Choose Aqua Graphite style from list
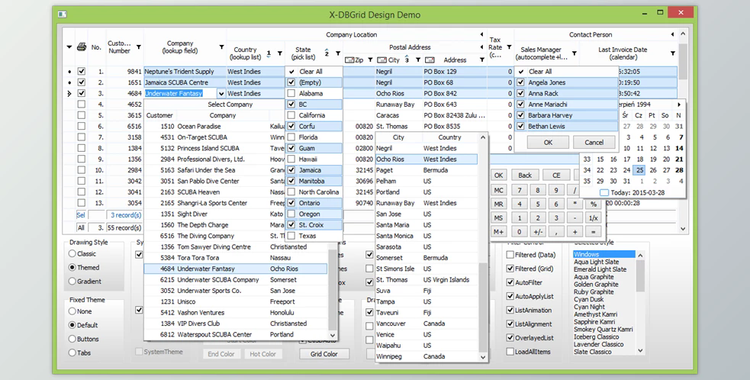Screen dimensions: 750x380 (x=594, y=277)
